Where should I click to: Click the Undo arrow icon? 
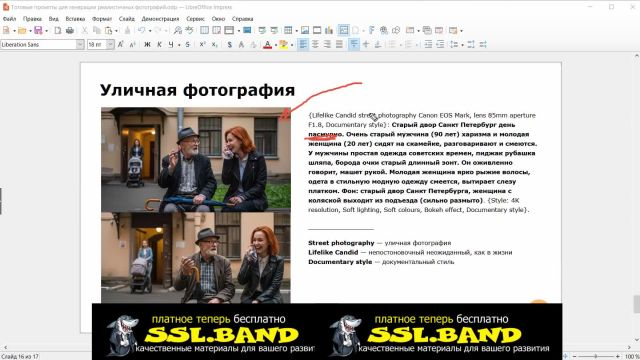pos(141,30)
